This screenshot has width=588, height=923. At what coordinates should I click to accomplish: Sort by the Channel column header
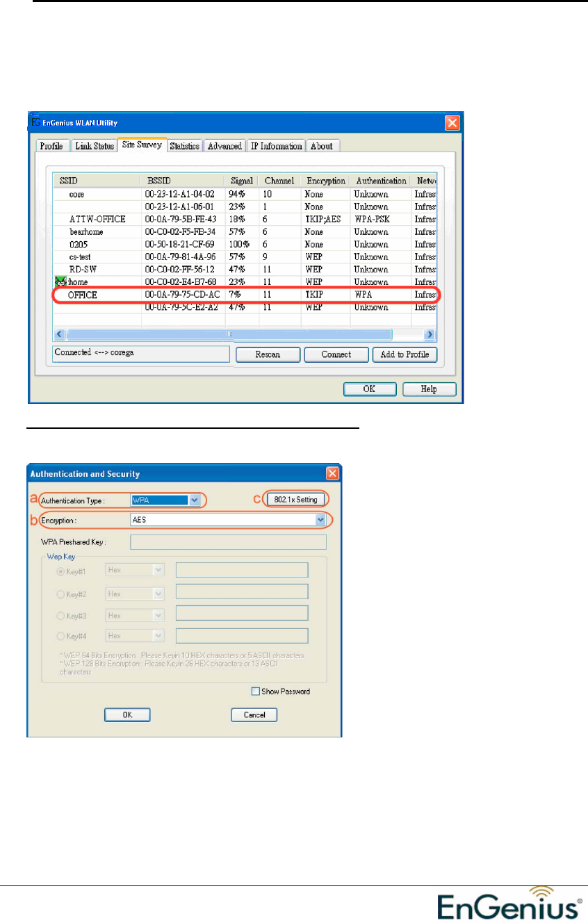coord(279,181)
